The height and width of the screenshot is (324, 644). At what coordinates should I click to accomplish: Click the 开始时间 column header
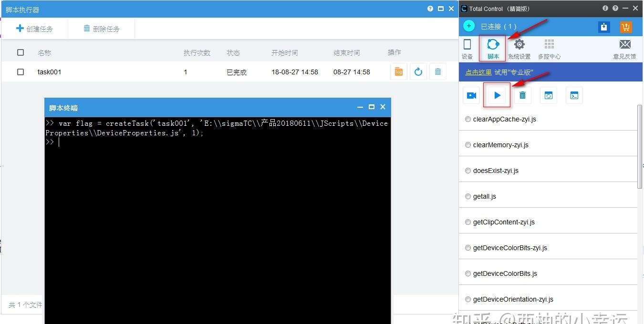285,53
